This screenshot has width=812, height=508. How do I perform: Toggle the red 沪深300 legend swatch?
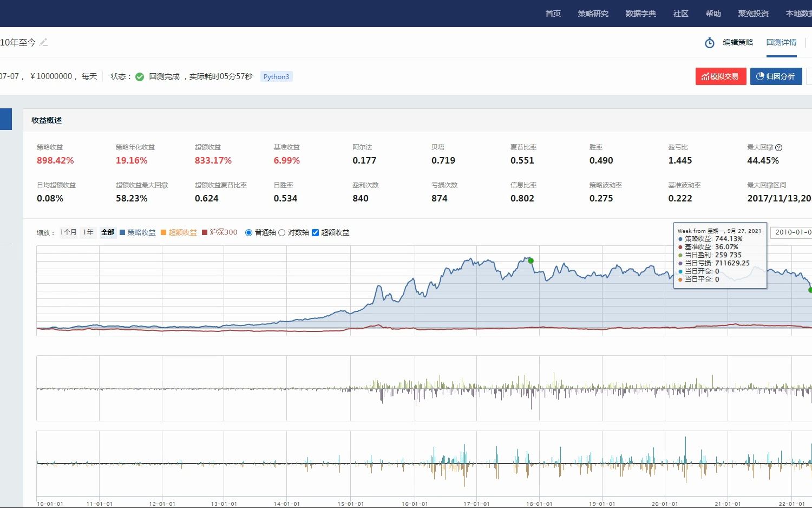tap(205, 232)
